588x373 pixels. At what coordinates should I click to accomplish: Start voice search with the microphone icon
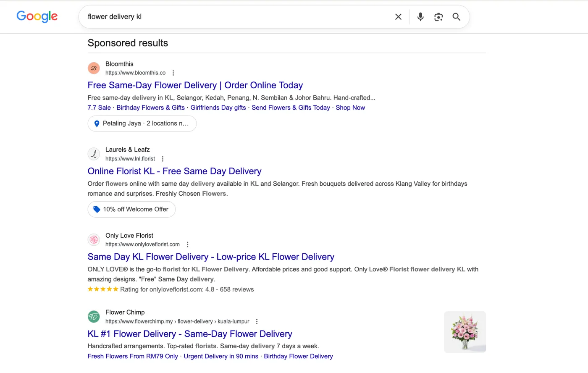[420, 17]
